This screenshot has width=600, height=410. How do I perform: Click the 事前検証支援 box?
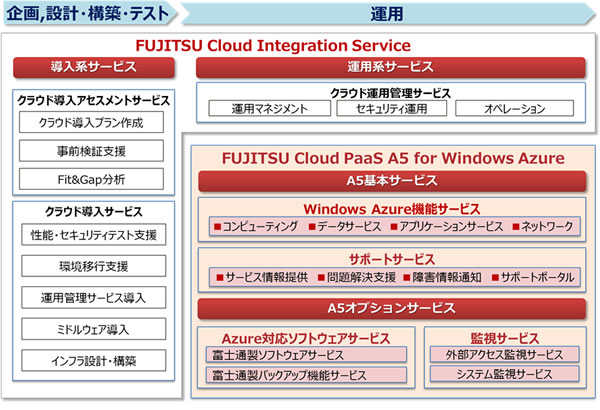tap(91, 151)
